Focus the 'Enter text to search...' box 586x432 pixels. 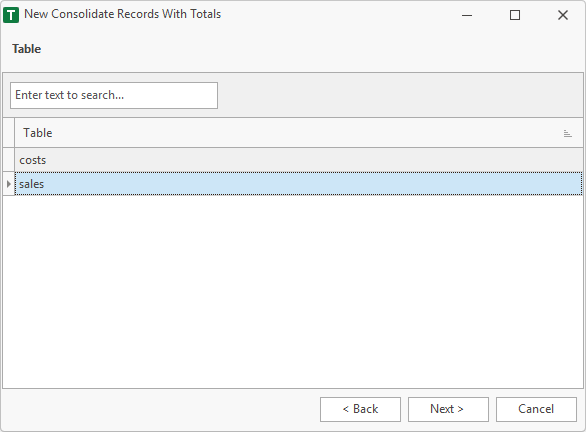[114, 96]
